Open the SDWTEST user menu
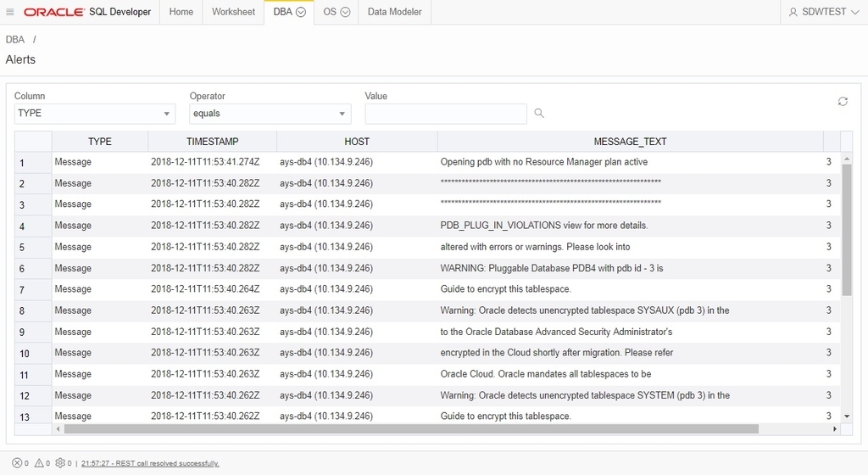This screenshot has height=475, width=868. [x=824, y=12]
